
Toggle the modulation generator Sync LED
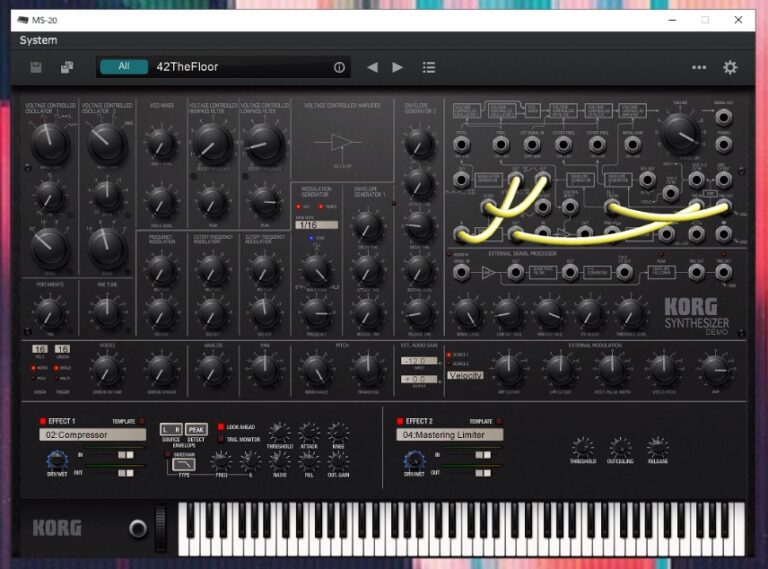pyautogui.click(x=311, y=238)
